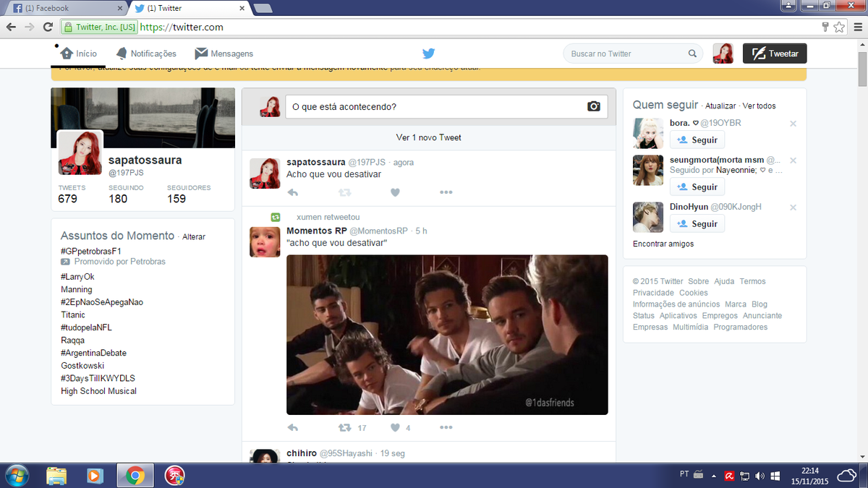Image resolution: width=868 pixels, height=488 pixels.
Task: Open the Chrome menu icon
Action: (x=857, y=27)
